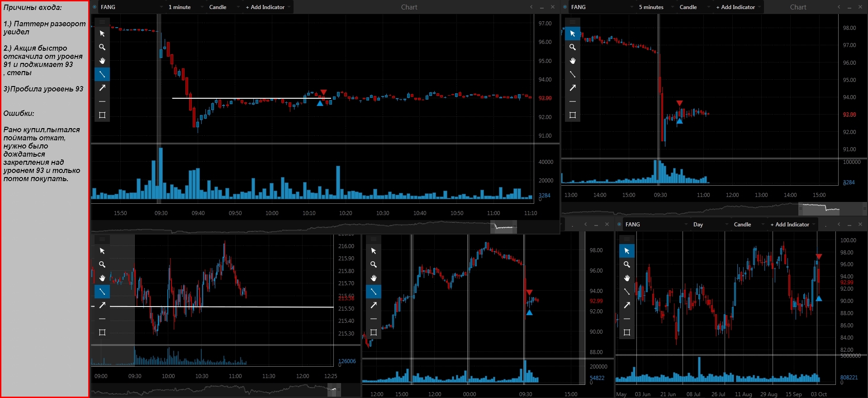Click the left chevron in the 5 minutes chart header
This screenshot has width=868, height=398.
839,7
